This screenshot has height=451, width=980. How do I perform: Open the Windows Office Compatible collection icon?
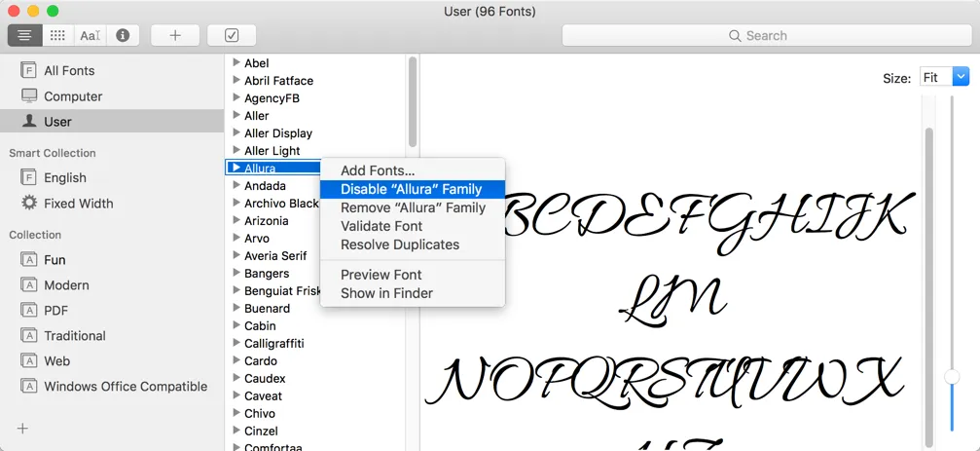[x=29, y=386]
